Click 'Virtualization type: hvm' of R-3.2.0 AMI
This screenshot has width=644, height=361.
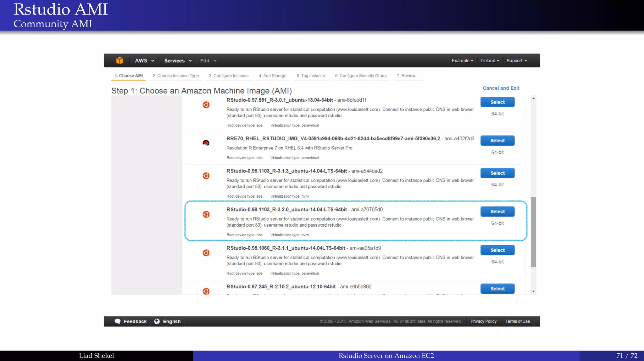click(x=289, y=235)
